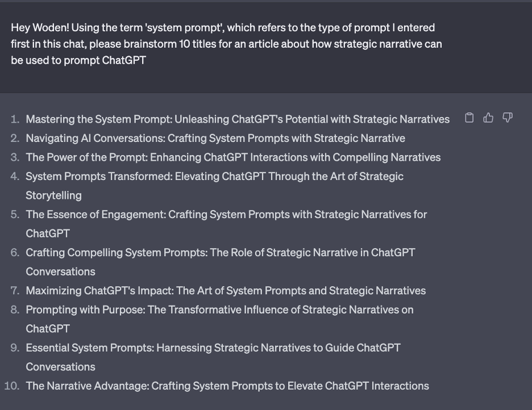Click title 9 Essential System Prompts

[213, 357]
